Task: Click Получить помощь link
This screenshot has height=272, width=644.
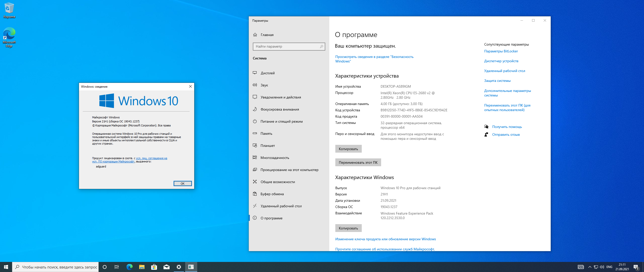Action: click(x=507, y=127)
